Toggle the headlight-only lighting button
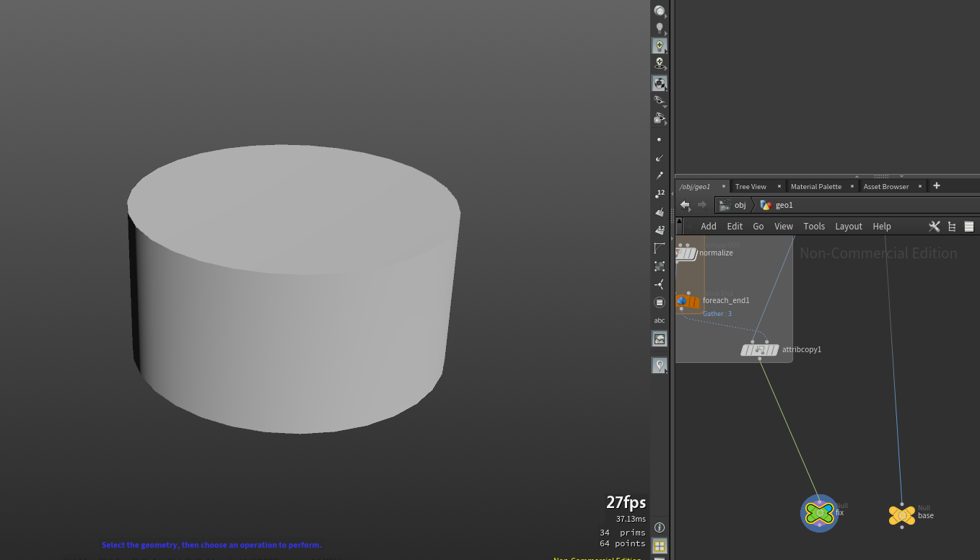Image resolution: width=980 pixels, height=560 pixels. coord(659,45)
